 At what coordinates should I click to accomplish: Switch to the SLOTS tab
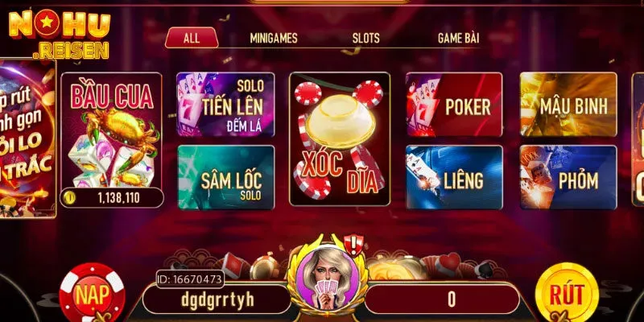click(x=365, y=38)
